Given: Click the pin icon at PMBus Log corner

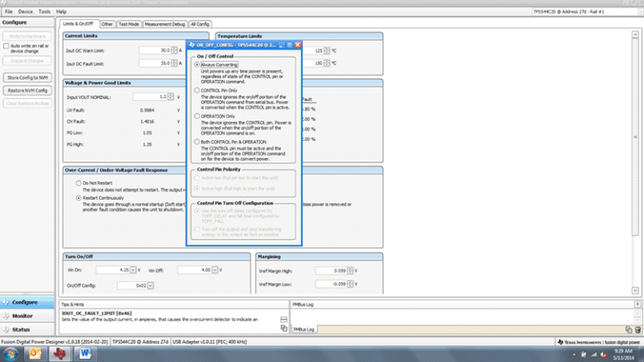Looking at the screenshot, I should [x=638, y=304].
